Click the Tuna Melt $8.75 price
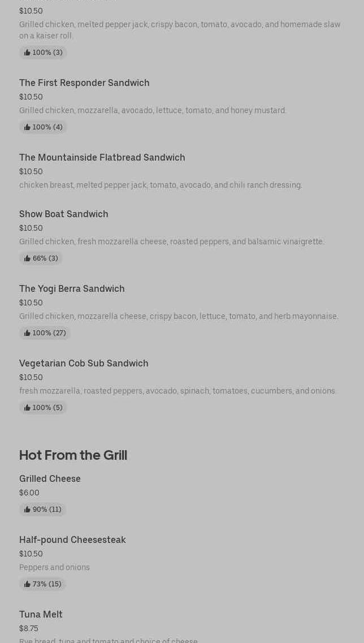 pos(29,628)
